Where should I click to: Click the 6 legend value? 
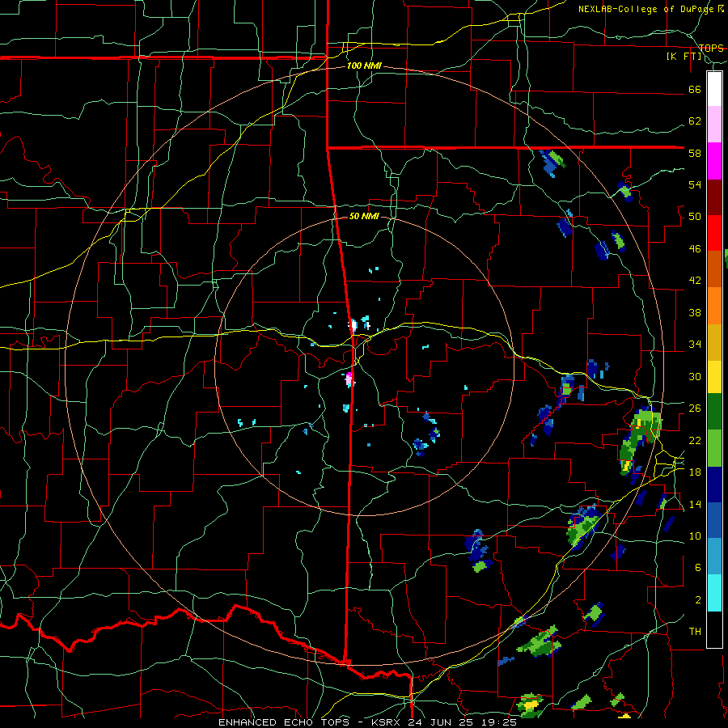(x=698, y=568)
